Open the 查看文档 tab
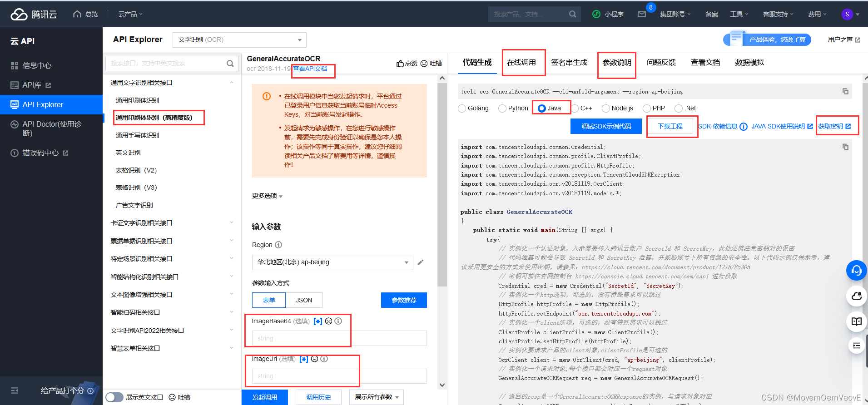868x405 pixels. 705,63
